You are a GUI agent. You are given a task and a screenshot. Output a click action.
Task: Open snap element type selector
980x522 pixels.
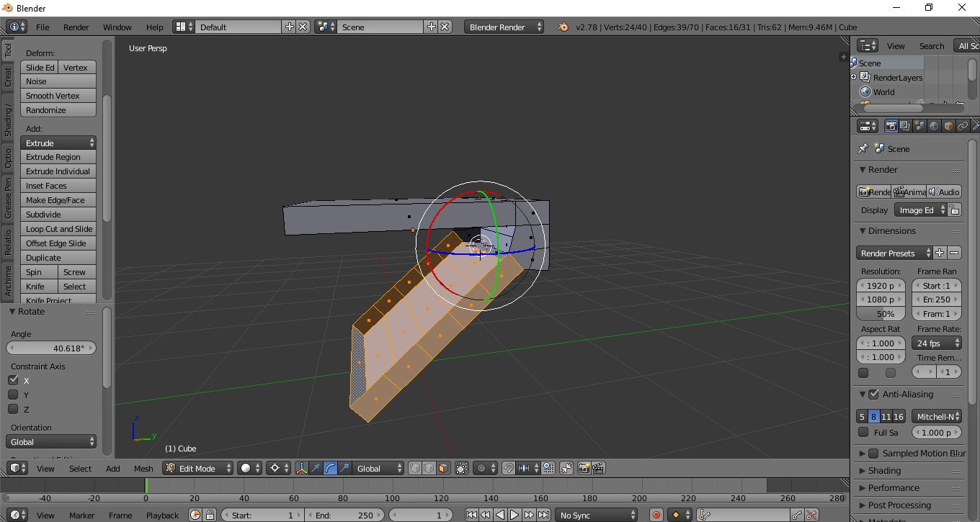[x=529, y=468]
